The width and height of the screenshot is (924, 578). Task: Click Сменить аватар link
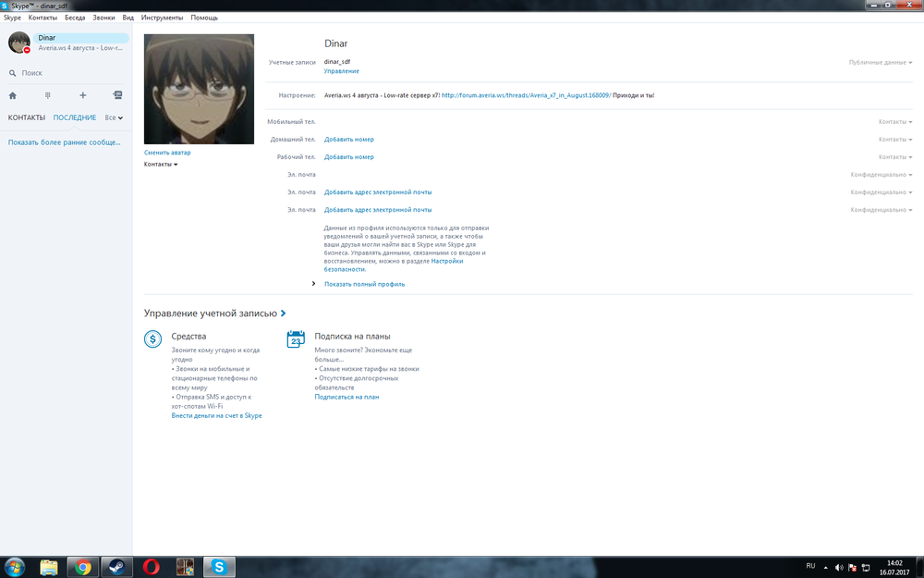[167, 153]
